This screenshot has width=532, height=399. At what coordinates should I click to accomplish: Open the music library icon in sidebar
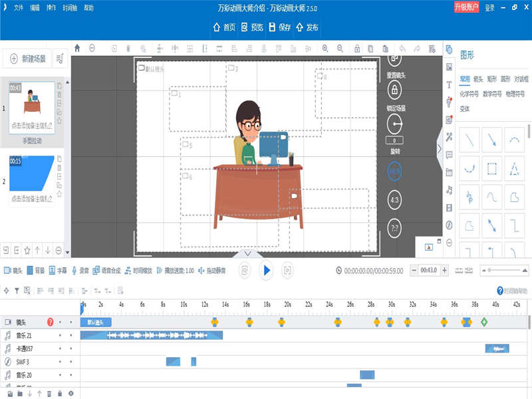pyautogui.click(x=450, y=190)
